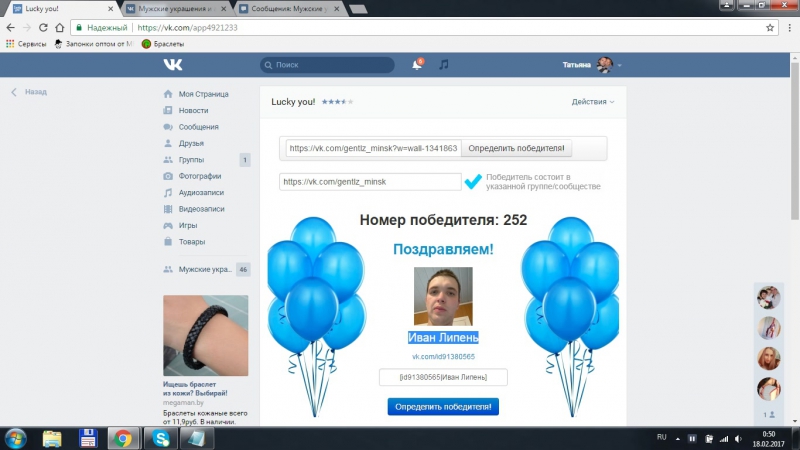
Task: Click the VK logo icon
Action: 173,65
